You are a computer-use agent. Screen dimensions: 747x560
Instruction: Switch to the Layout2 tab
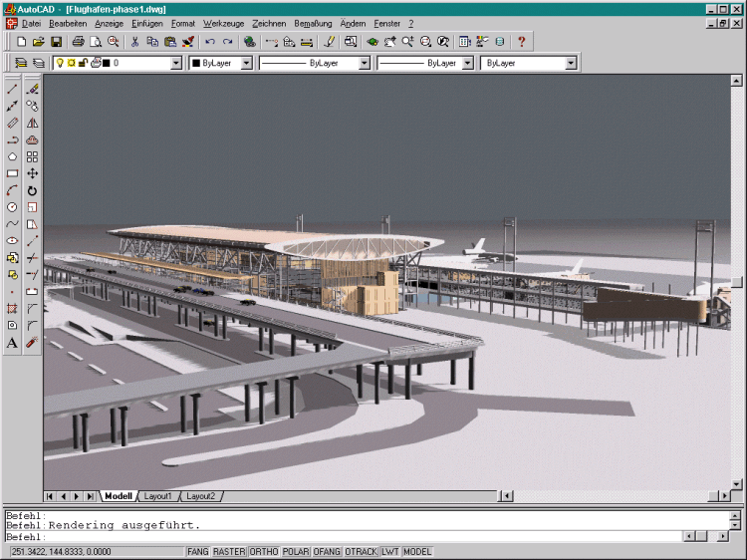[x=200, y=496]
